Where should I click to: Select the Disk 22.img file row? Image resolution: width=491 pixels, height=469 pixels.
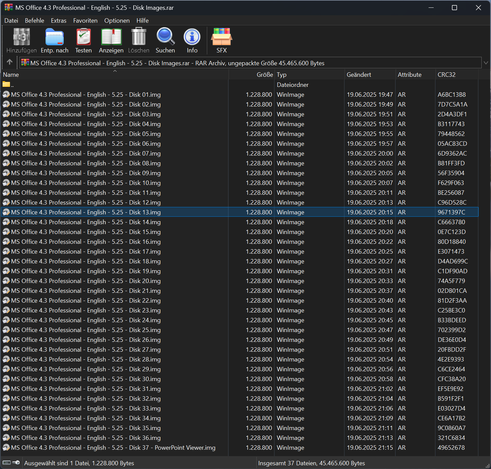coord(240,300)
